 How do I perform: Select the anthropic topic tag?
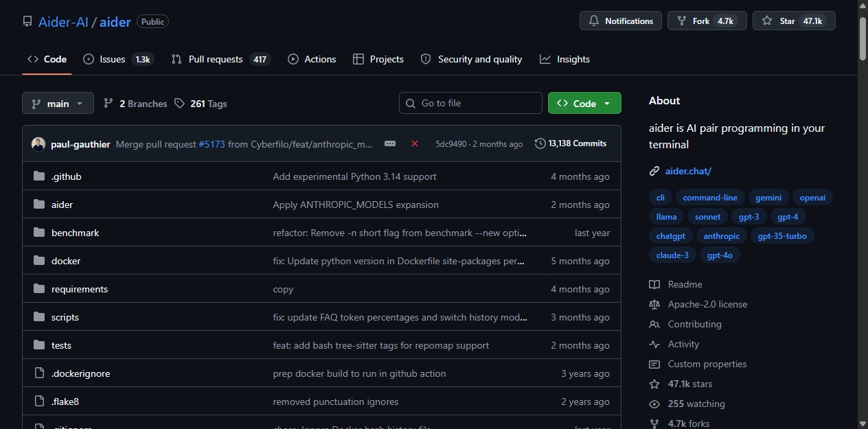[722, 236]
